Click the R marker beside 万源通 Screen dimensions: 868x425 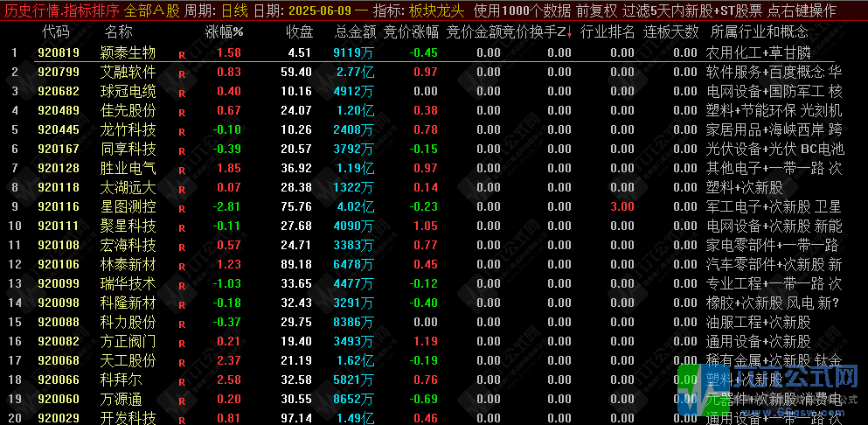click(182, 401)
